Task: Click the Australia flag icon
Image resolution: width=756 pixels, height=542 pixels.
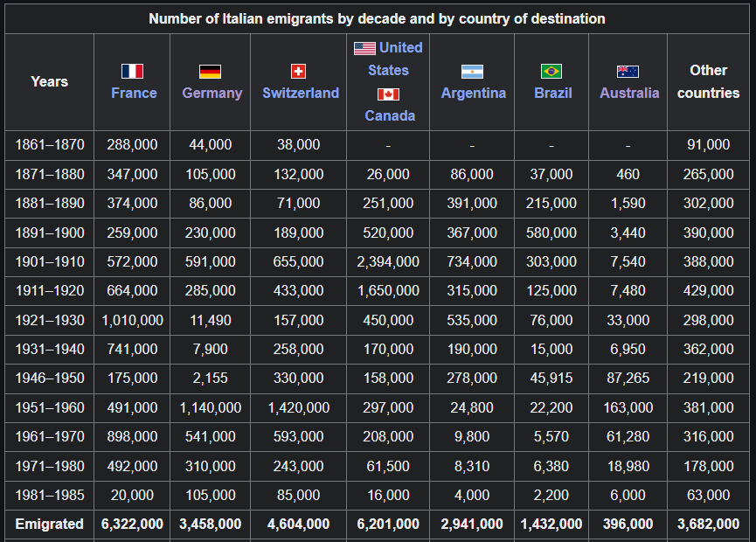Action: click(x=628, y=71)
